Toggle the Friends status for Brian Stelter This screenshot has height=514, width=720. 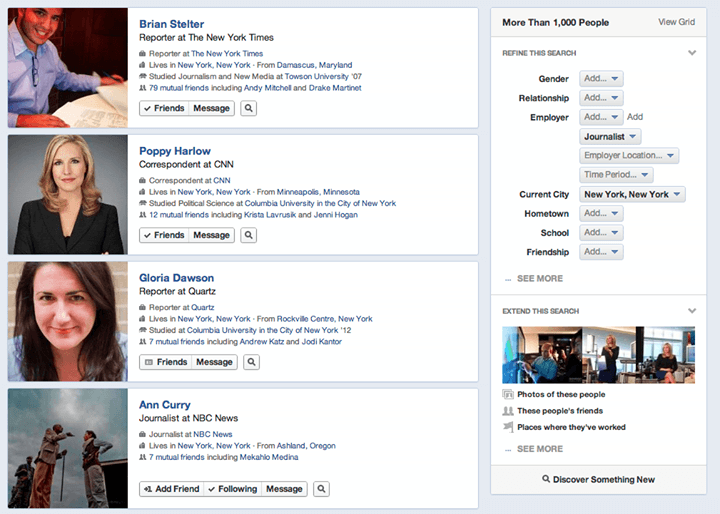[164, 108]
